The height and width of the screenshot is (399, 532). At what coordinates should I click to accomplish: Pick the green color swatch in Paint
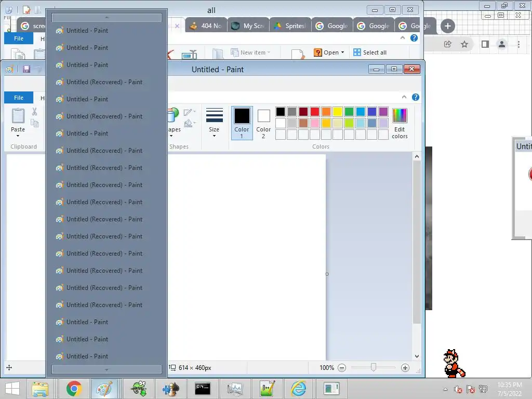(349, 112)
